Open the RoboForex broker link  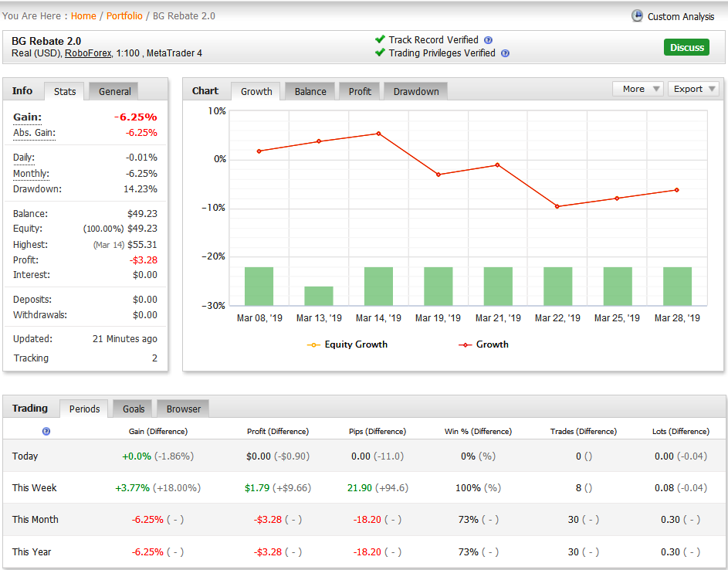[x=88, y=53]
